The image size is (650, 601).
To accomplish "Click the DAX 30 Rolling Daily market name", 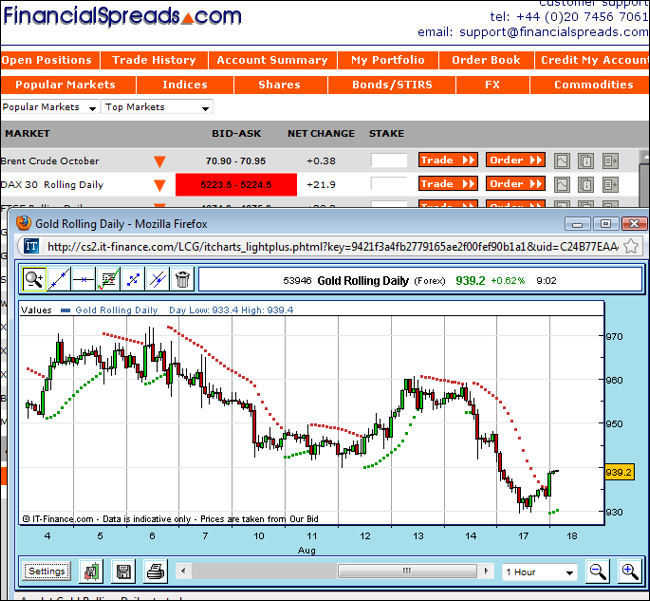I will click(x=52, y=185).
